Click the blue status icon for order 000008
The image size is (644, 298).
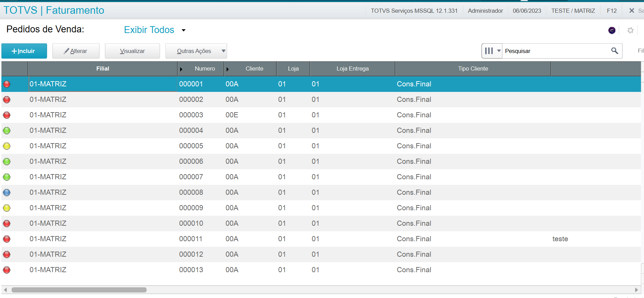click(7, 192)
